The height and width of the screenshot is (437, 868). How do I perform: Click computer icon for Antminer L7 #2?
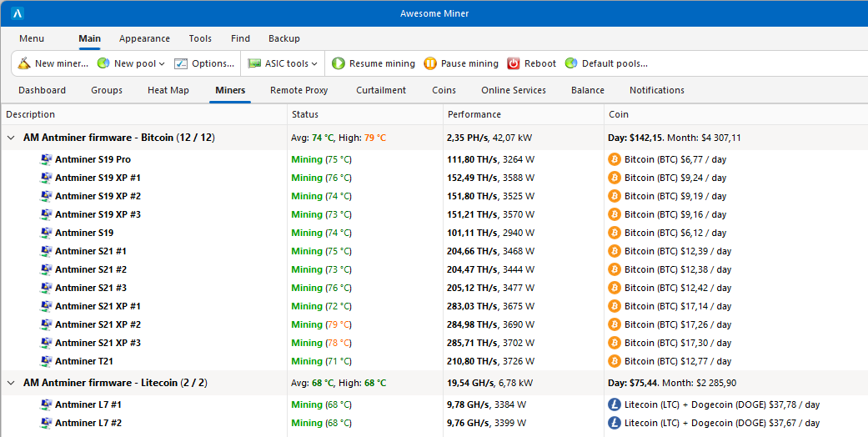click(46, 423)
